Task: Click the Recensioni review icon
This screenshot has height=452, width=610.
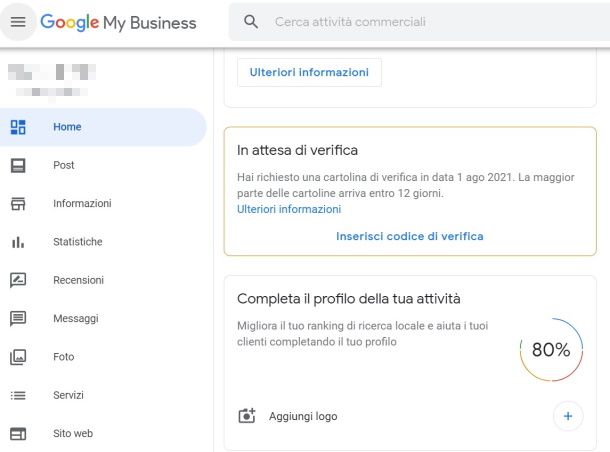Action: pyautogui.click(x=18, y=280)
